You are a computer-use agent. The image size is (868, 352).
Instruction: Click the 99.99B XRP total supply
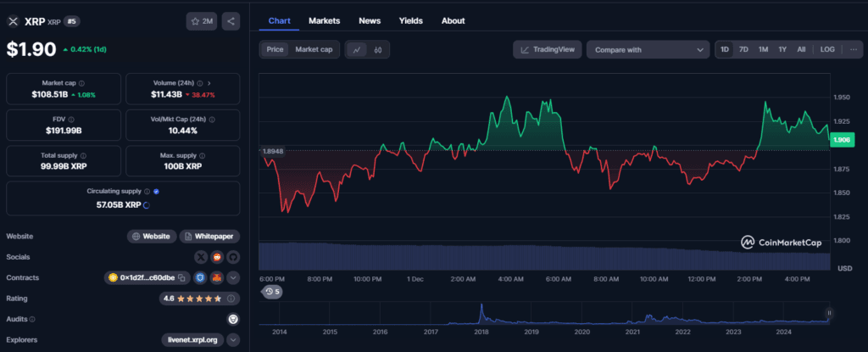(x=64, y=166)
